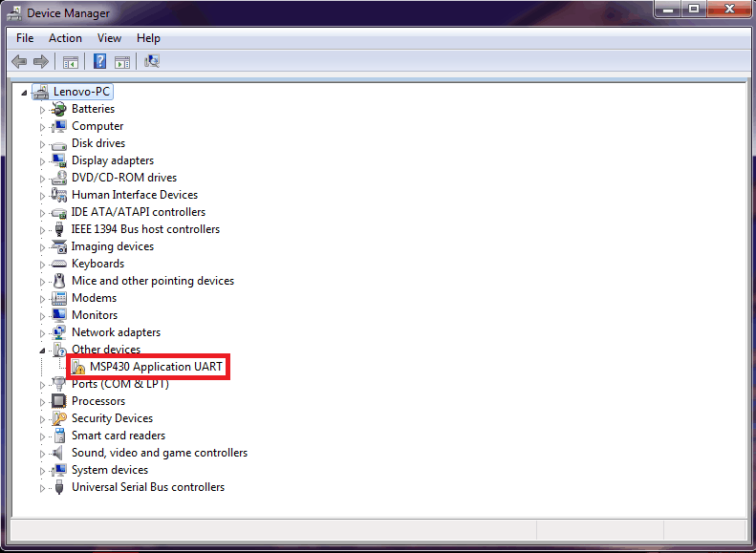Open the View menu
This screenshot has width=756, height=553.
pyautogui.click(x=109, y=38)
